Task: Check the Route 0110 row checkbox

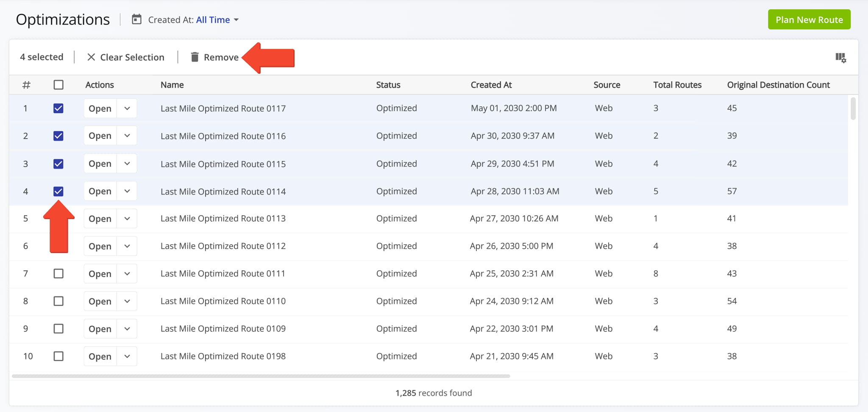Action: pos(58,301)
